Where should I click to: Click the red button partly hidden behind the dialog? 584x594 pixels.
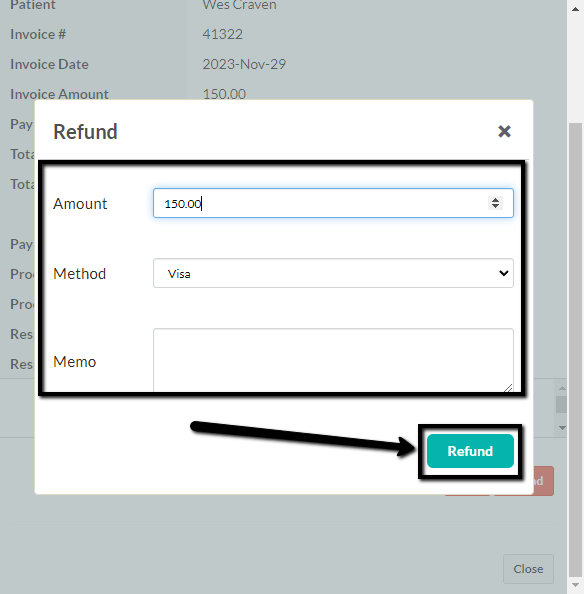coord(543,481)
